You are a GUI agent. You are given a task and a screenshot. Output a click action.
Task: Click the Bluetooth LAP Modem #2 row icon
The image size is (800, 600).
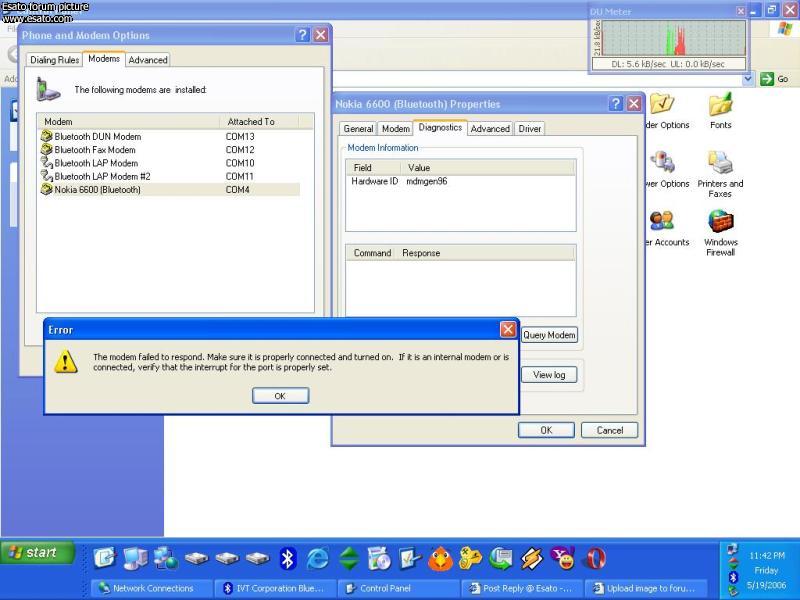[46, 176]
